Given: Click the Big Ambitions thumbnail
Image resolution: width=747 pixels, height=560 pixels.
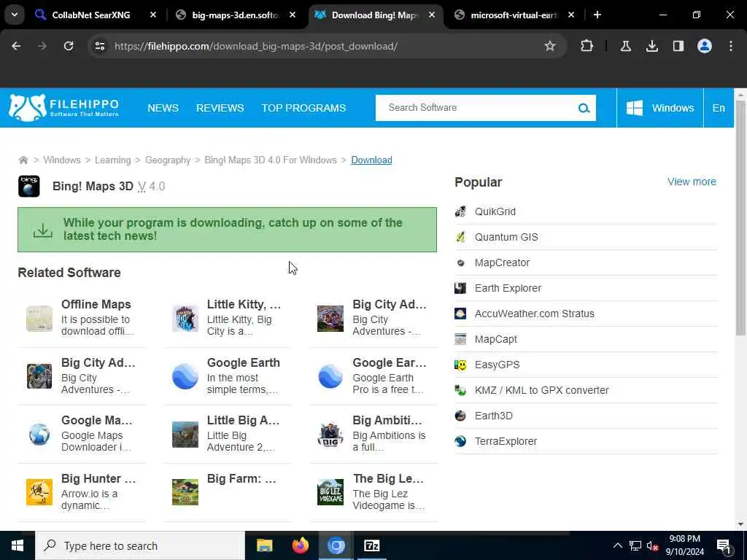Looking at the screenshot, I should click(330, 435).
